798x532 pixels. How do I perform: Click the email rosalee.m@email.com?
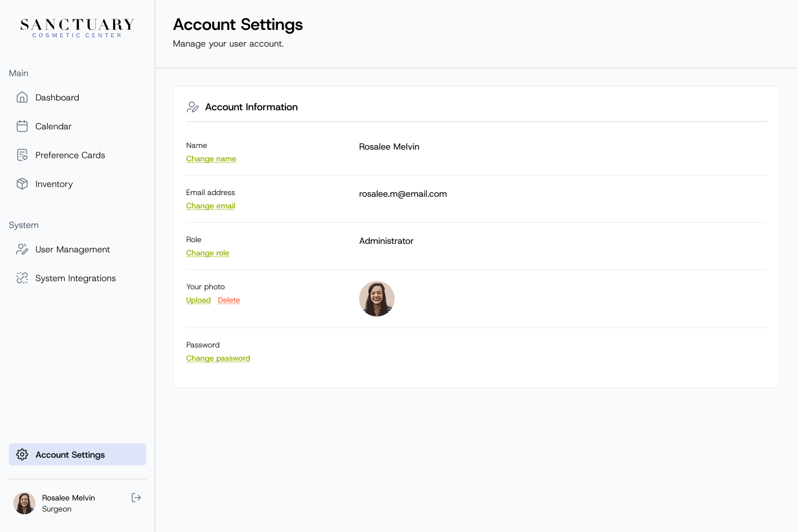tap(403, 194)
